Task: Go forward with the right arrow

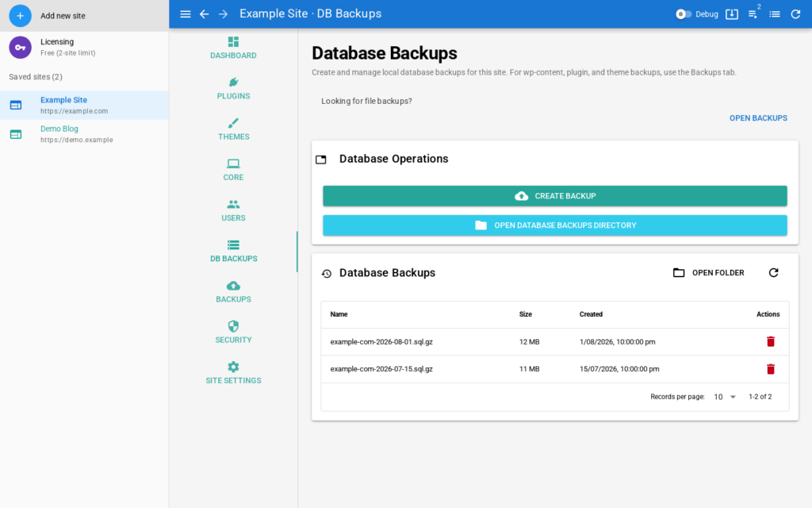Action: pos(223,14)
